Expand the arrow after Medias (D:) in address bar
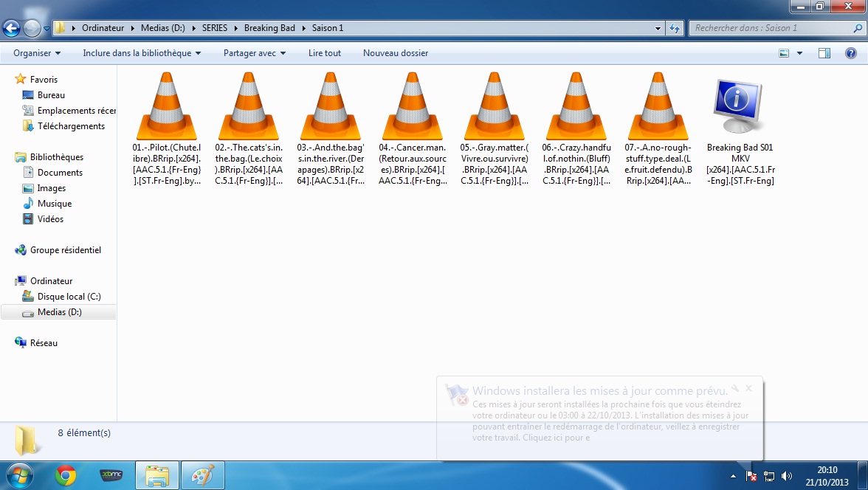 [x=193, y=28]
